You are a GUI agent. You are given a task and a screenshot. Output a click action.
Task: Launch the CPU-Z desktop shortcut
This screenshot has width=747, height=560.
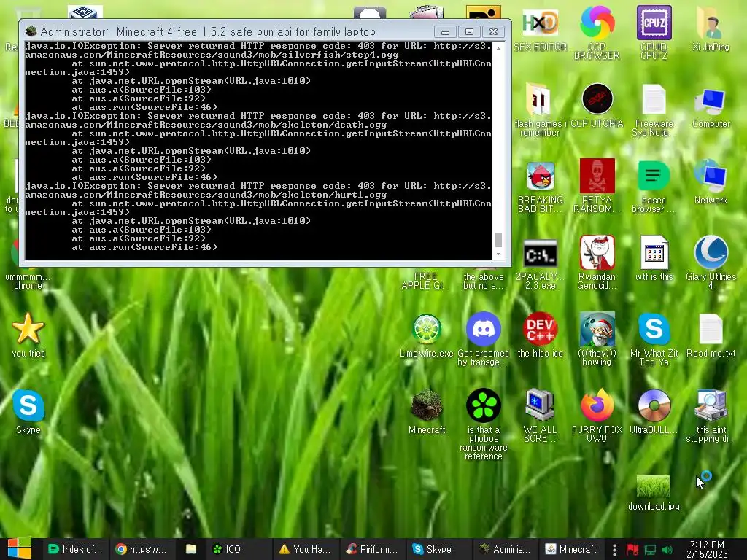pyautogui.click(x=654, y=23)
